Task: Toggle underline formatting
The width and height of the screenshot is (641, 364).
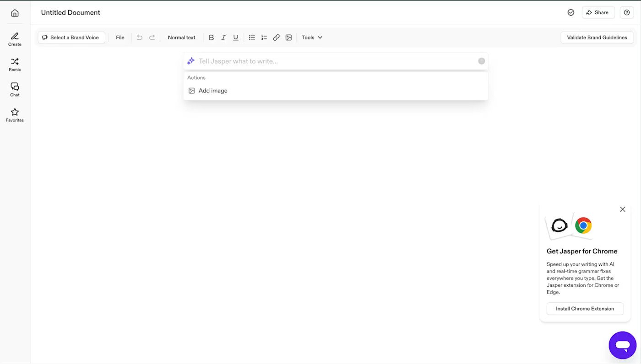Action: point(235,37)
